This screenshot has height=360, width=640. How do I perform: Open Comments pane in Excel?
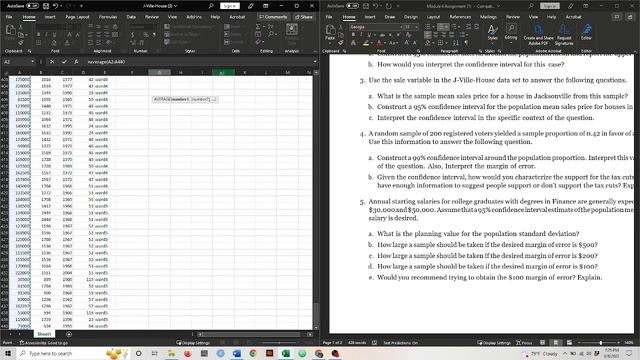point(273,17)
